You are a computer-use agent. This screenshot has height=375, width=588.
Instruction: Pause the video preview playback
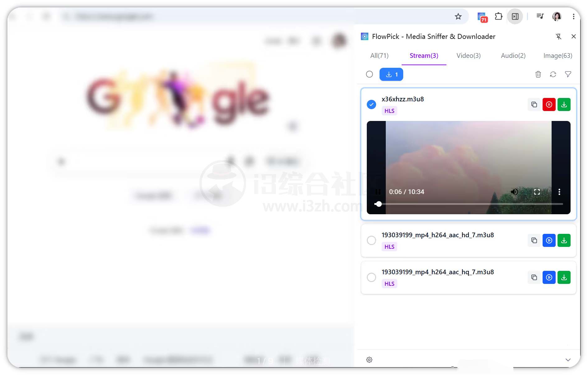[378, 192]
